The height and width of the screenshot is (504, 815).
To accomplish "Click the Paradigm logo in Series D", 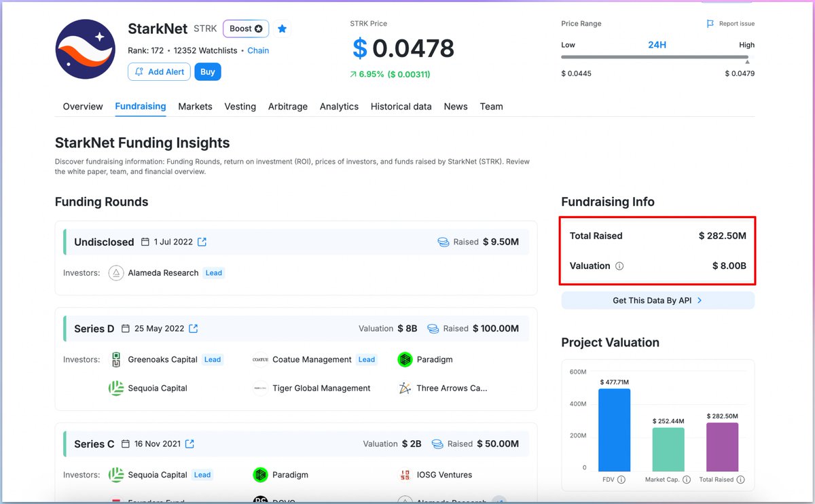I will point(405,360).
